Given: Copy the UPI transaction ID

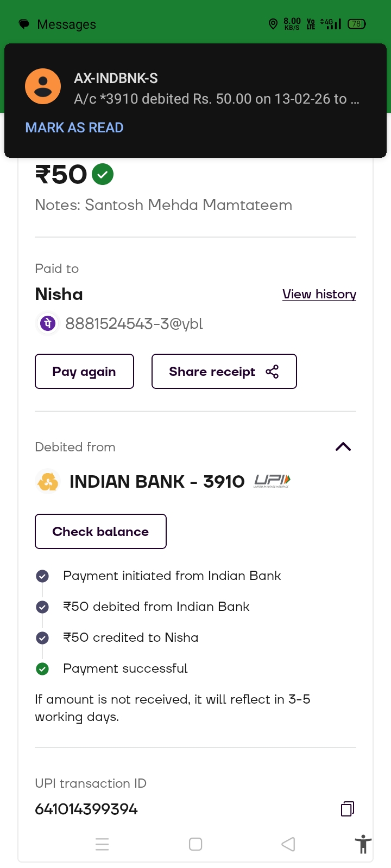Looking at the screenshot, I should click(348, 809).
